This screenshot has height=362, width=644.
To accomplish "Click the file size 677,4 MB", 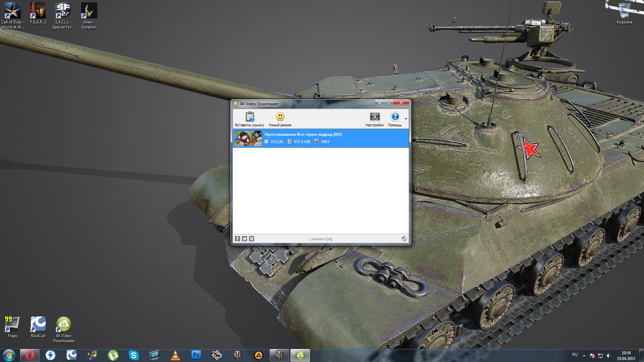I will coord(302,142).
